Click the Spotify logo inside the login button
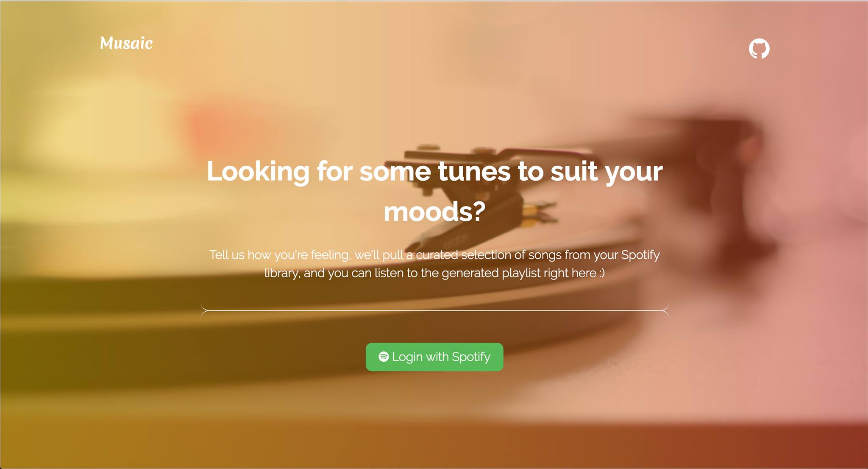 pos(384,357)
